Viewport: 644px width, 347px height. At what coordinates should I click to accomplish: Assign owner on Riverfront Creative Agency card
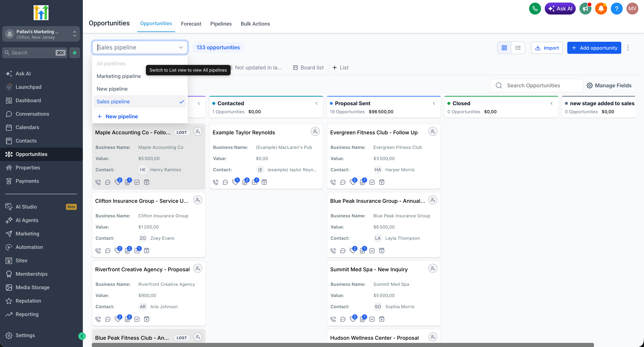coord(198,268)
